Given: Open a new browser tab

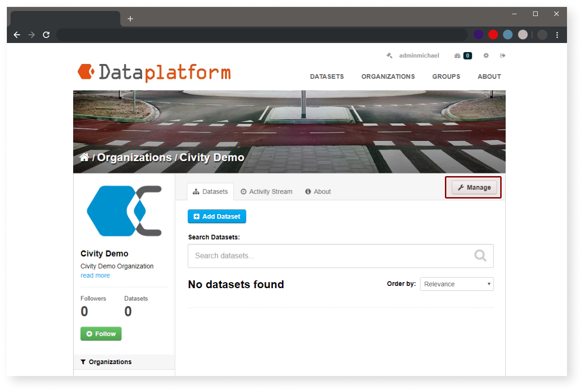Looking at the screenshot, I should pos(130,19).
